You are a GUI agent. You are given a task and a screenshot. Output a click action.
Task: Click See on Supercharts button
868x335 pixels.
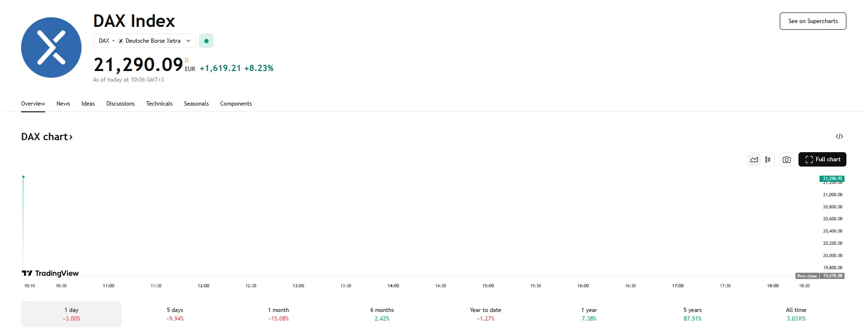pyautogui.click(x=813, y=21)
